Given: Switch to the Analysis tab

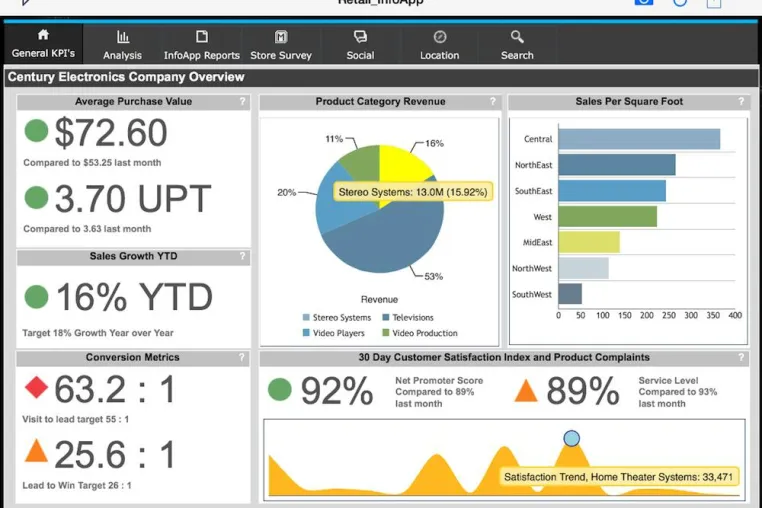Looking at the screenshot, I should (x=122, y=44).
